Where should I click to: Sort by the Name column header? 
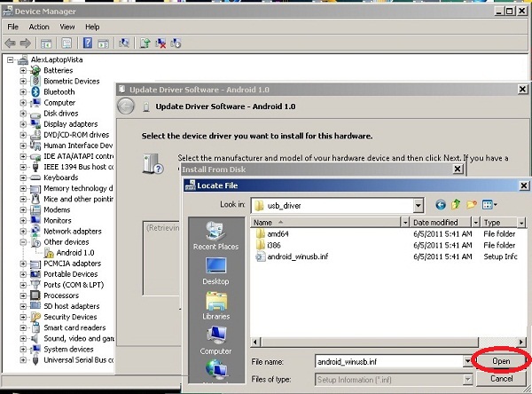coord(325,223)
